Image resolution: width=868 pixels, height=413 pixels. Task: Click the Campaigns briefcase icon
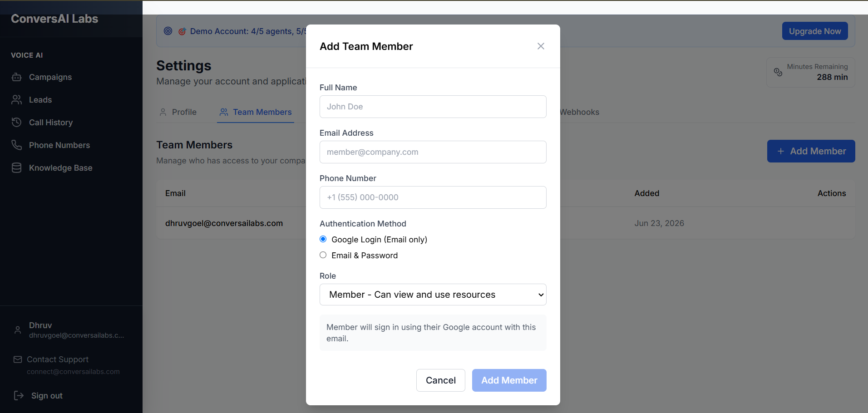[x=17, y=77]
